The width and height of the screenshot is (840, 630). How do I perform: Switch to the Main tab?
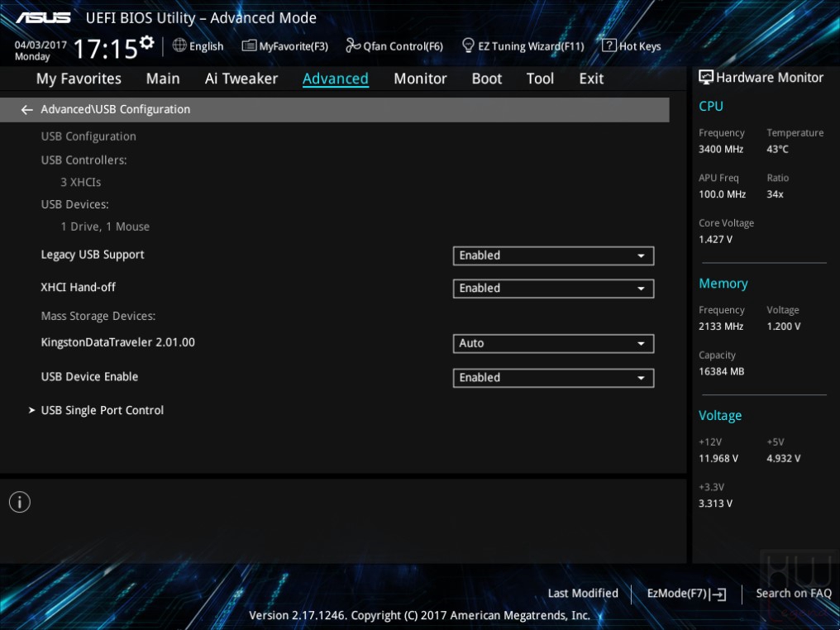tap(163, 79)
